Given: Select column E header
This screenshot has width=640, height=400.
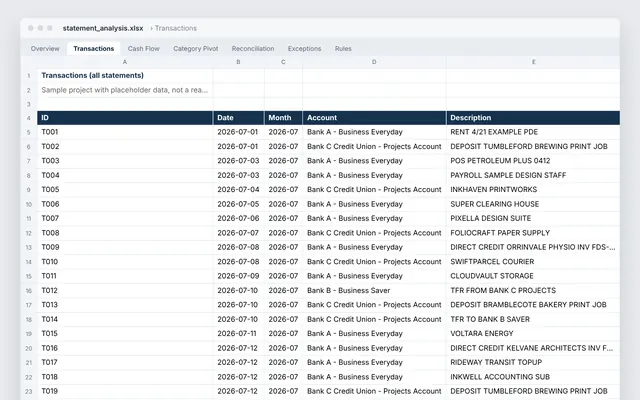Looking at the screenshot, I should click(533, 62).
